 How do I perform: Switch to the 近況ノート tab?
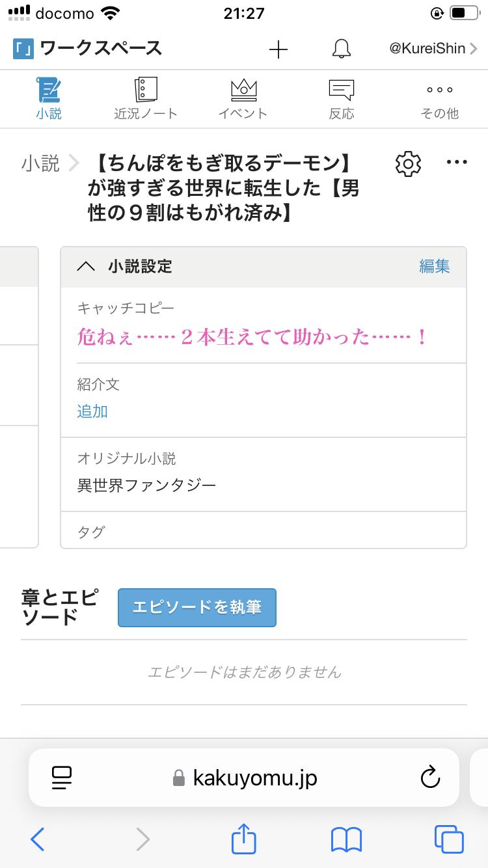[x=146, y=99]
